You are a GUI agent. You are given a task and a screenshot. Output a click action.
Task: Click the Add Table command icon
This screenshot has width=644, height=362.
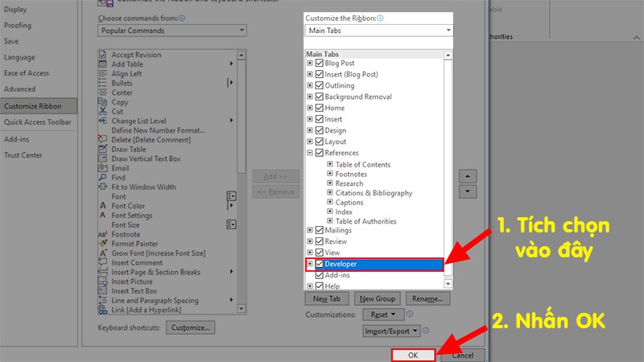coord(102,64)
